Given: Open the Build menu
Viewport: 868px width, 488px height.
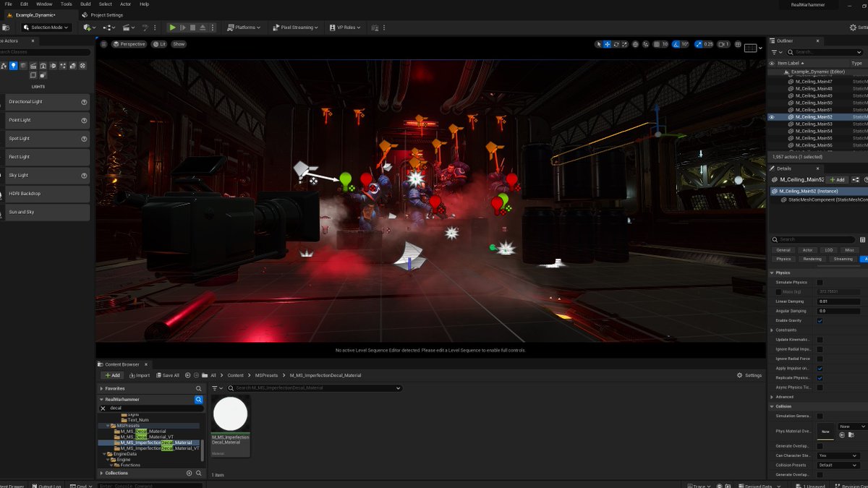Looking at the screenshot, I should pyautogui.click(x=85, y=4).
